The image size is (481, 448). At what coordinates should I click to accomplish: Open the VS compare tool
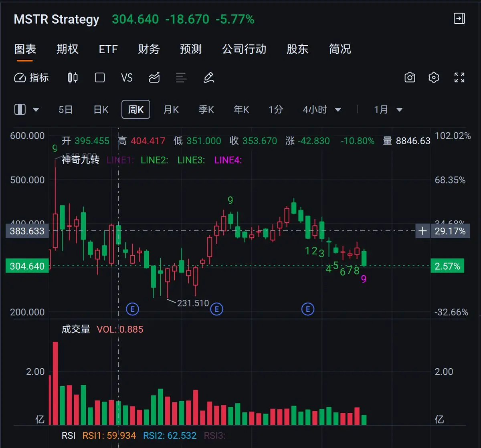click(x=127, y=77)
